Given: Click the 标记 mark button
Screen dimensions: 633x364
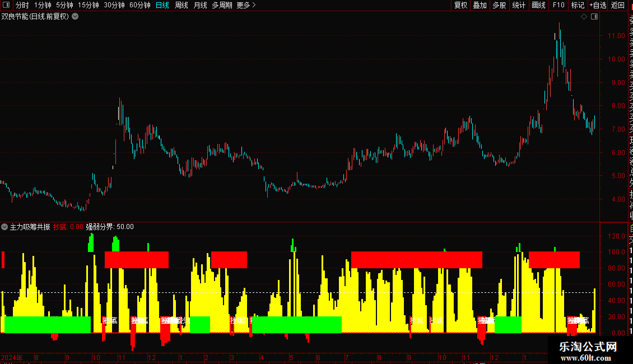Looking at the screenshot, I should pos(578,5).
